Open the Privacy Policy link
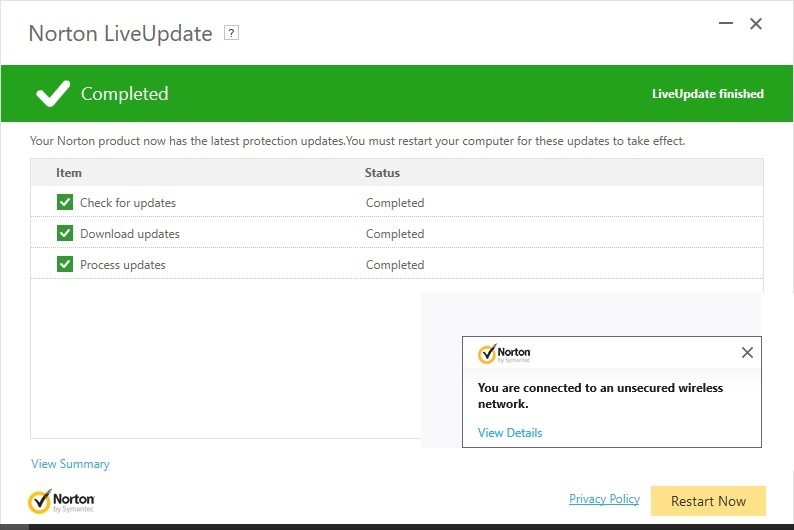Screen dimensions: 794x530 (x=604, y=499)
